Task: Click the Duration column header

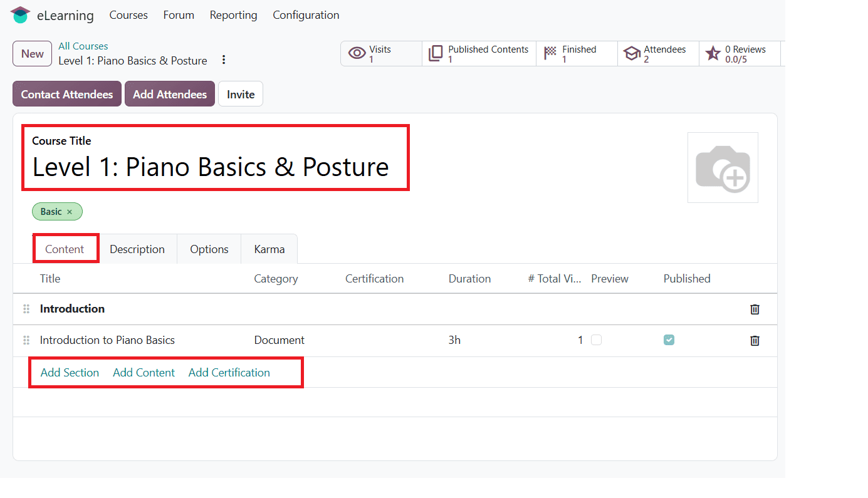Action: click(x=470, y=279)
